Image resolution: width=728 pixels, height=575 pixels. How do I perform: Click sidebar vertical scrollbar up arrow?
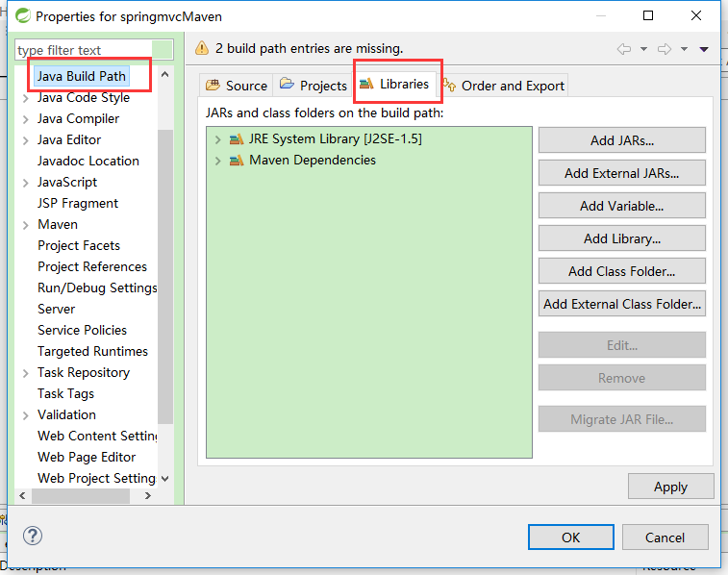164,74
